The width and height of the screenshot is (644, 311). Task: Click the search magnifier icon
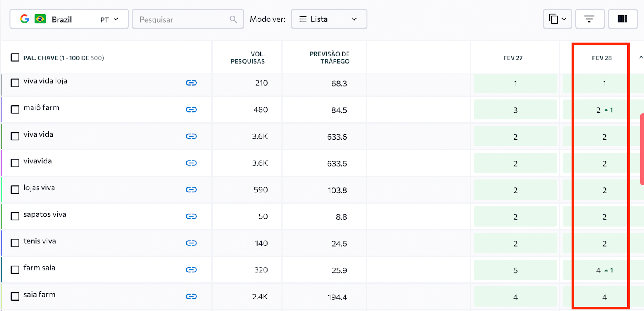point(233,19)
